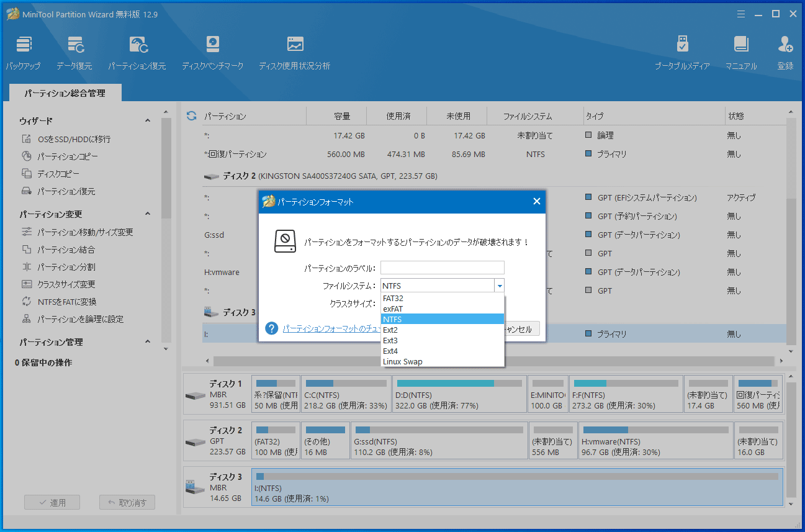Choose NTFSをFATに変換 in the sidebar
The height and width of the screenshot is (532, 805).
pos(59,302)
